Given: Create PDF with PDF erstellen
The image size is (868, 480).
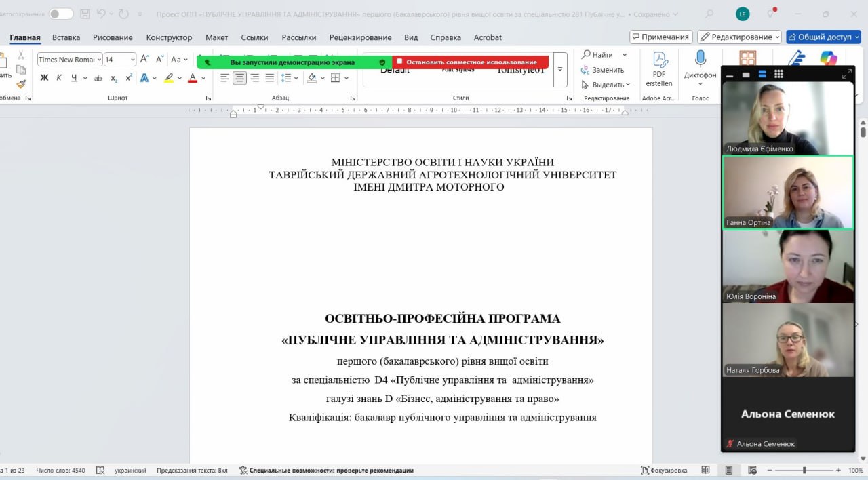Looking at the screenshot, I should (x=659, y=69).
